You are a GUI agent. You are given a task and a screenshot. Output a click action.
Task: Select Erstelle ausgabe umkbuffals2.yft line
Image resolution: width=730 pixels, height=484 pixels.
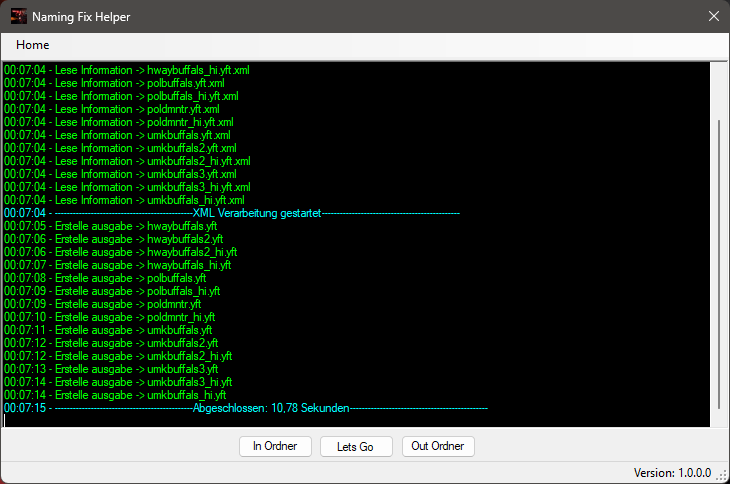(110, 343)
